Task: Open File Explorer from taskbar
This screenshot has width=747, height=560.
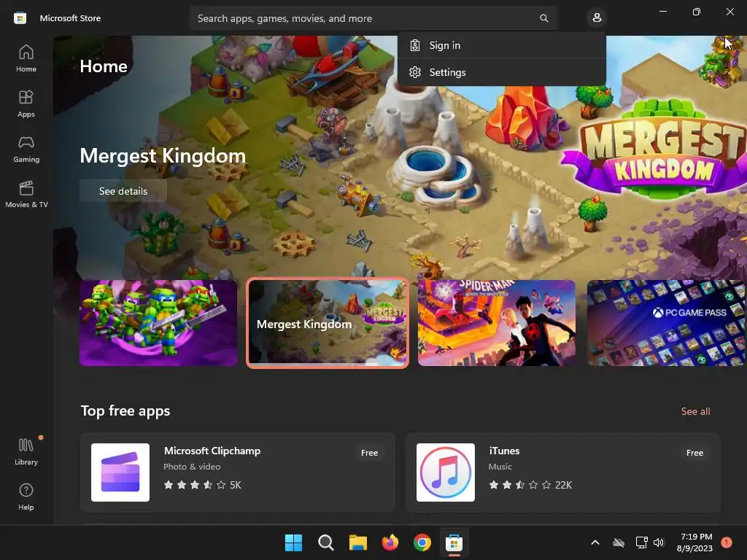Action: (357, 542)
